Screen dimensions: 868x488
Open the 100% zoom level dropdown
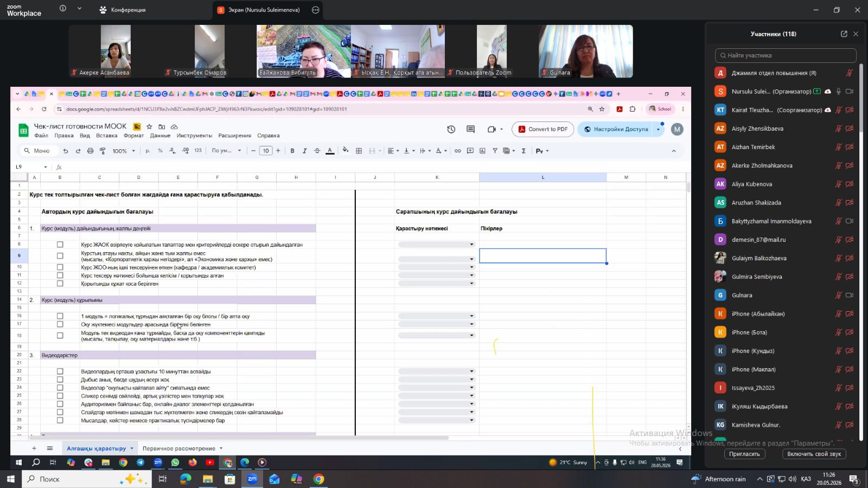(x=124, y=151)
